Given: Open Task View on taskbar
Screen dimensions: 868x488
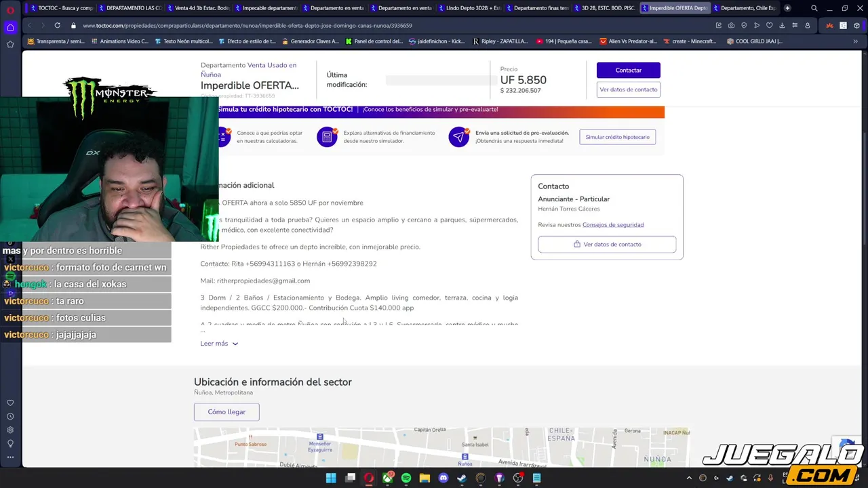Looking at the screenshot, I should [350, 478].
